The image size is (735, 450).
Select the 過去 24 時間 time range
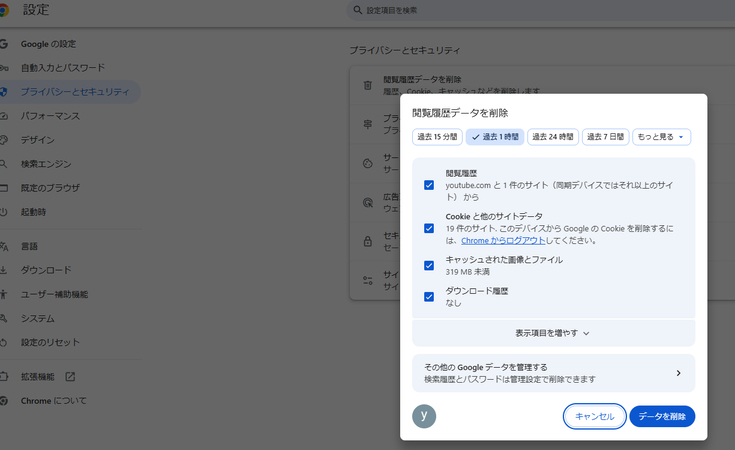[x=553, y=137]
